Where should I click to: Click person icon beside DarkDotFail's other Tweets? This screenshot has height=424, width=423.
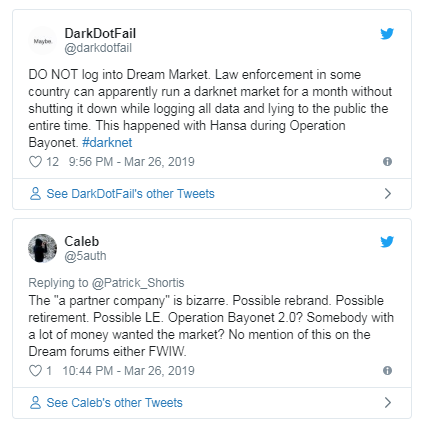click(x=35, y=194)
